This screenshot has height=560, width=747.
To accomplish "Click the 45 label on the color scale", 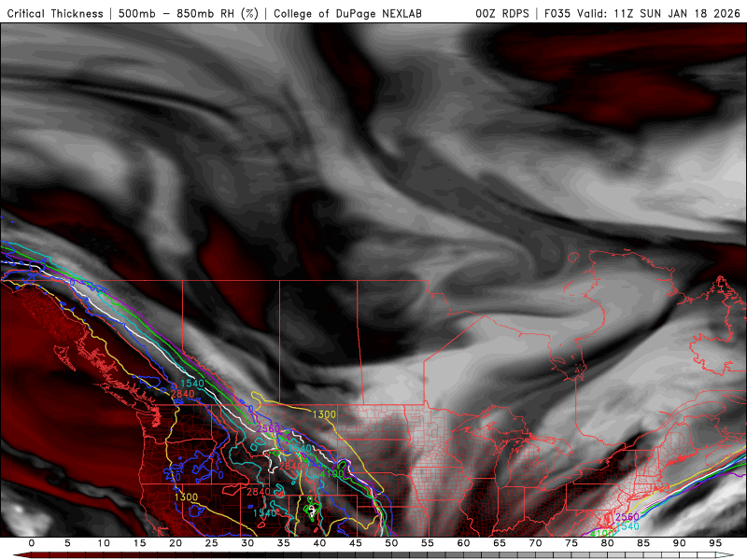I will click(x=356, y=543).
